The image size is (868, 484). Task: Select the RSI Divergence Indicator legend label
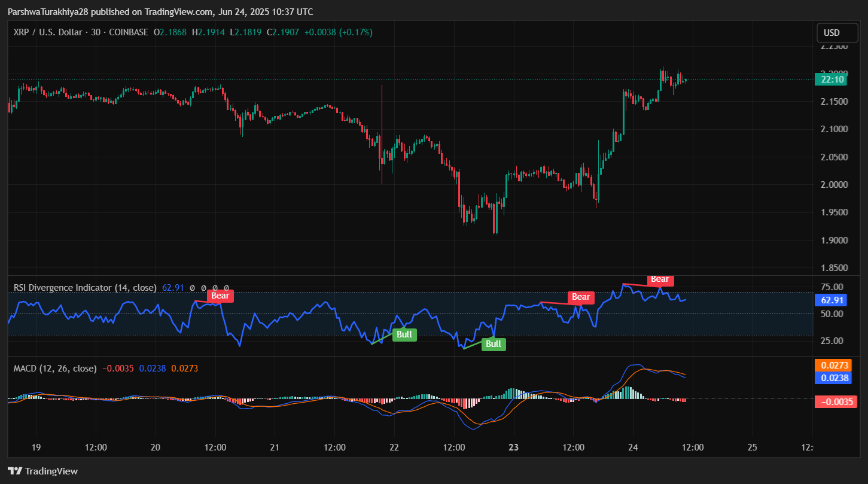pyautogui.click(x=85, y=288)
